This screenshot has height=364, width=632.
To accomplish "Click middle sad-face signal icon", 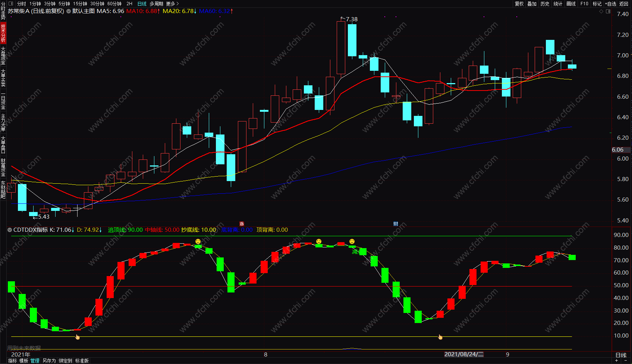I will pyautogui.click(x=319, y=241).
